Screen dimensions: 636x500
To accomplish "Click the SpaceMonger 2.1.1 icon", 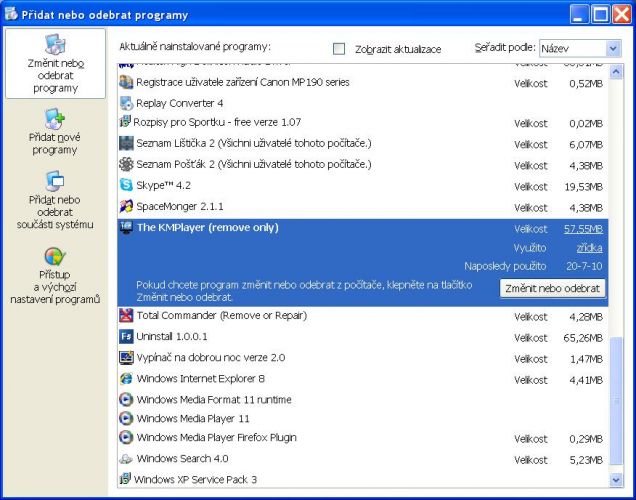I will click(126, 206).
